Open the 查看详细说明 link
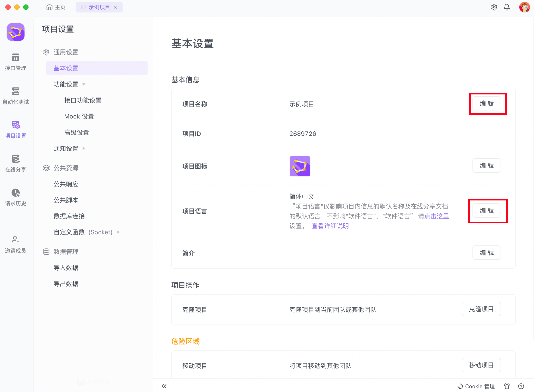Viewport: 534px width, 392px height. tap(330, 226)
